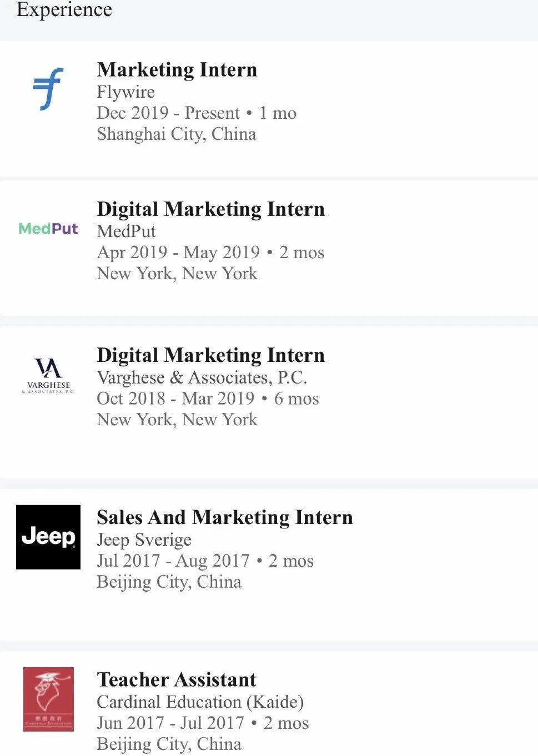The height and width of the screenshot is (756, 538).
Task: Open the MedPut Digital Marketing Intern title
Action: [x=210, y=209]
